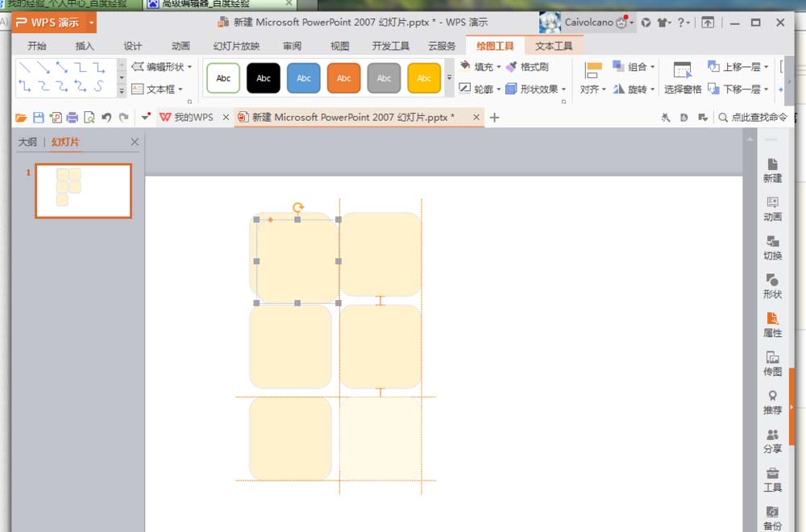Click the save icon in quick toolbar
The height and width of the screenshot is (532, 806).
tap(38, 118)
